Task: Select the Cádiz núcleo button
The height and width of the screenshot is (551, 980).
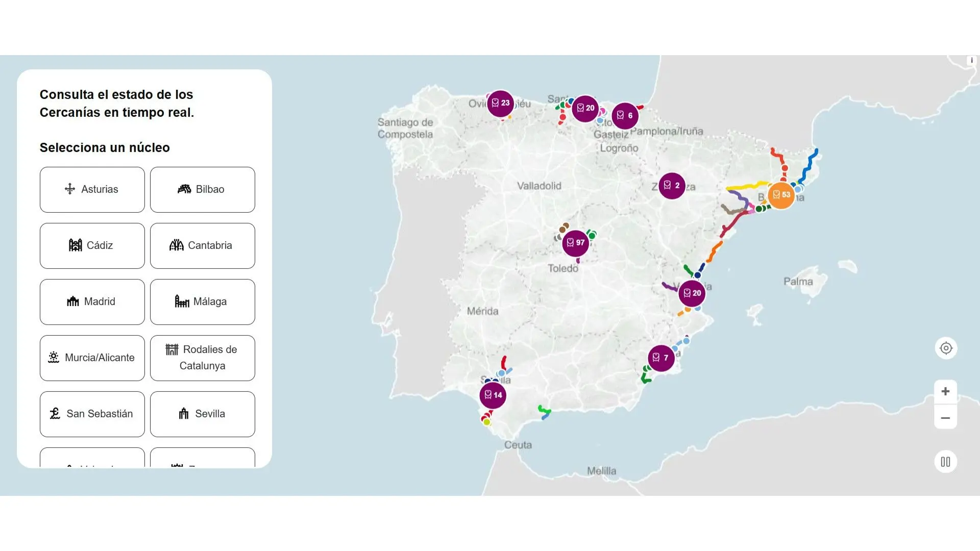Action: pyautogui.click(x=92, y=245)
